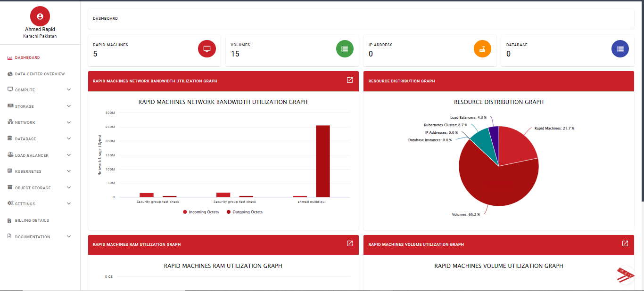Image resolution: width=644 pixels, height=291 pixels.
Task: Click the red Rapid Machines monitor icon
Action: coord(206,48)
